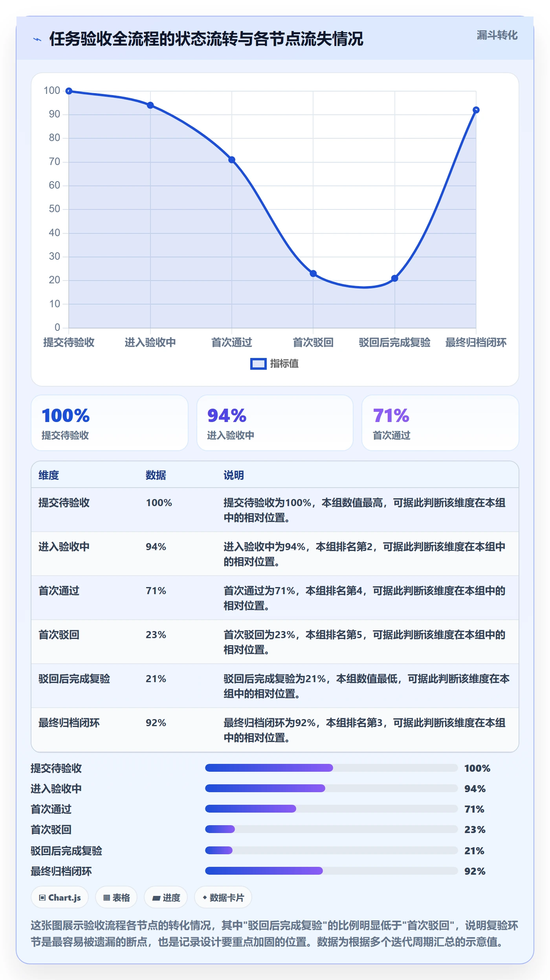Screen dimensions: 550x980
Task: Select the Chart.js chip
Action: (60, 897)
